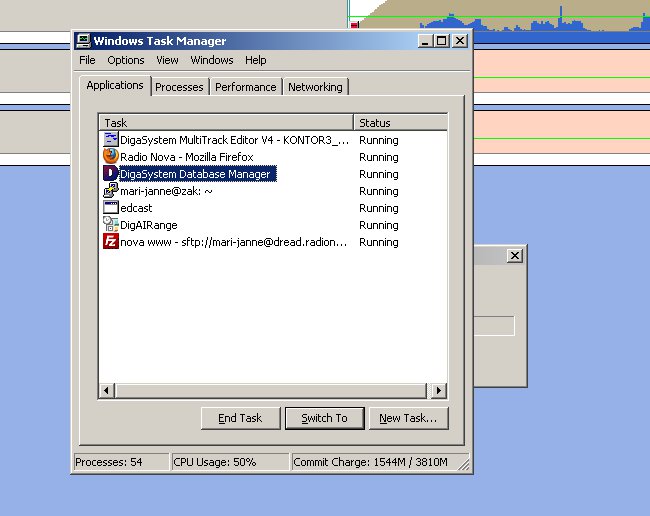Close the background dialog behind Task Manager
This screenshot has width=650, height=516.
[514, 256]
